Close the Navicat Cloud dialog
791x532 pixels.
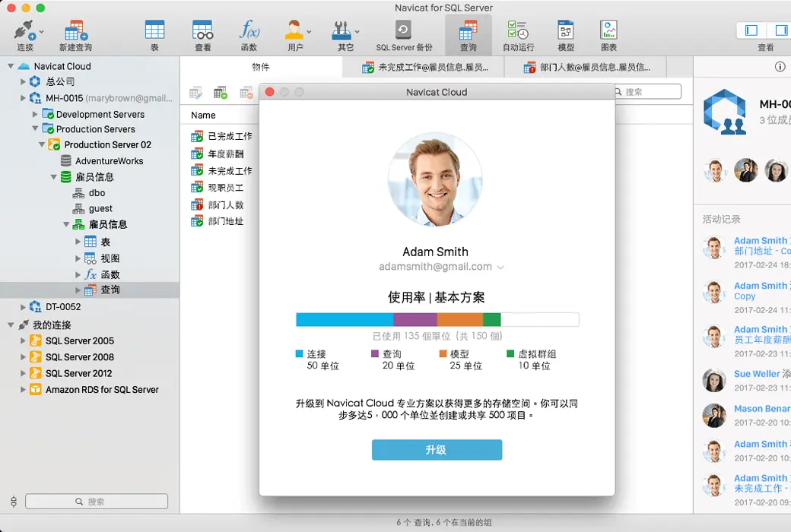[x=270, y=92]
